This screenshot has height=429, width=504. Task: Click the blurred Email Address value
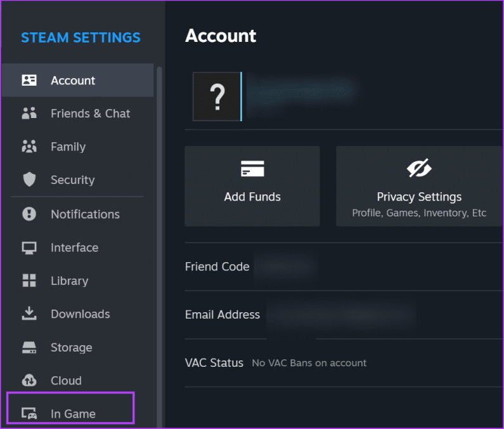[x=341, y=315]
